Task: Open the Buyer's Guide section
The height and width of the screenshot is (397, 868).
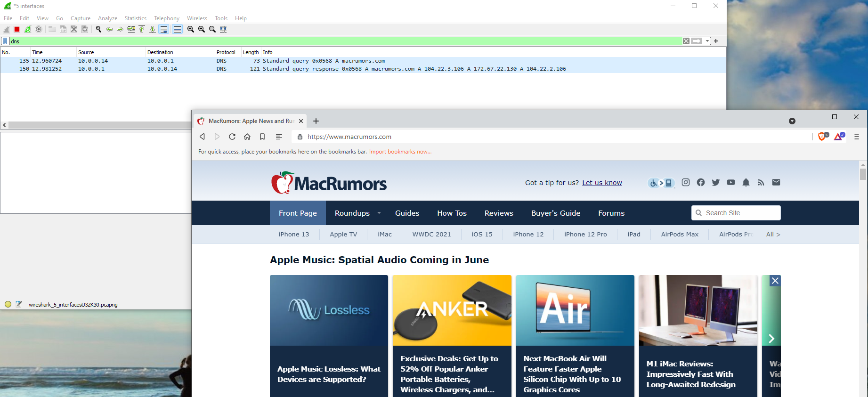Action: coord(556,213)
